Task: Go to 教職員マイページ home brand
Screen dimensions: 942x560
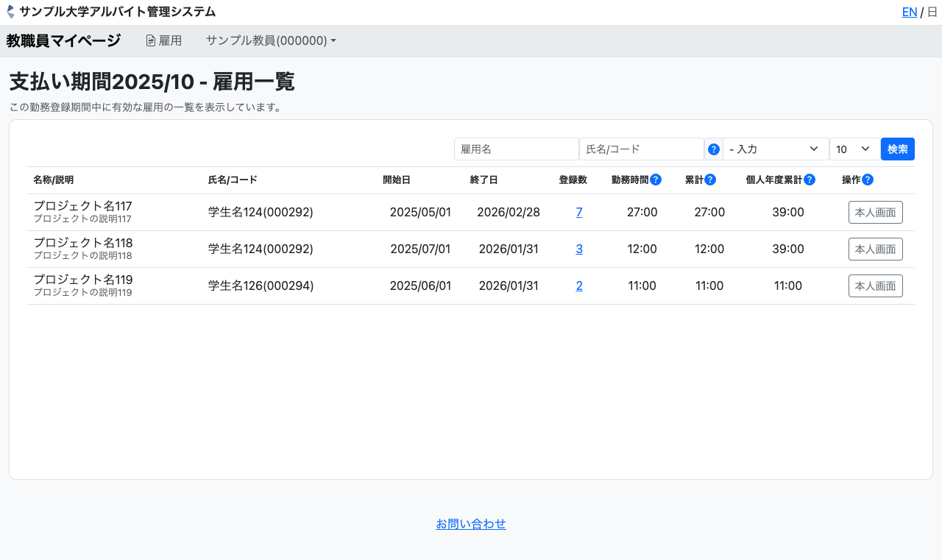Action: pos(63,41)
